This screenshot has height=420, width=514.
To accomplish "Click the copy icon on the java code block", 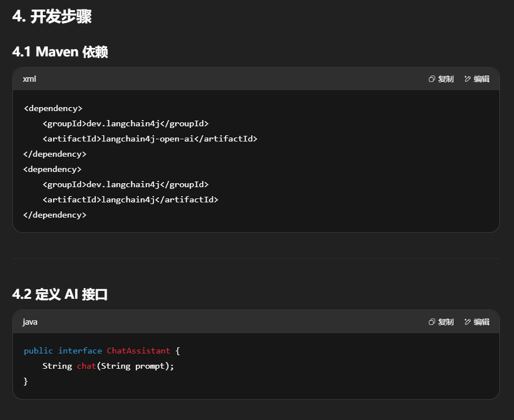I will pos(432,322).
